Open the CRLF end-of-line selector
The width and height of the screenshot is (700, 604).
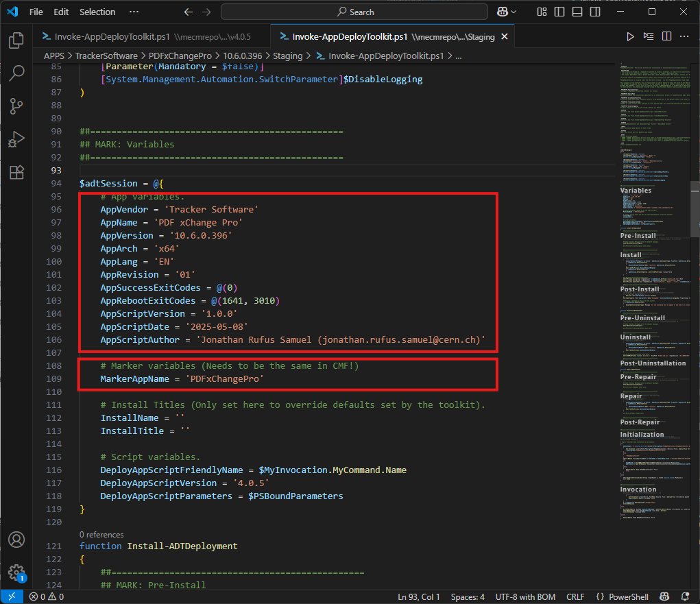pyautogui.click(x=575, y=597)
